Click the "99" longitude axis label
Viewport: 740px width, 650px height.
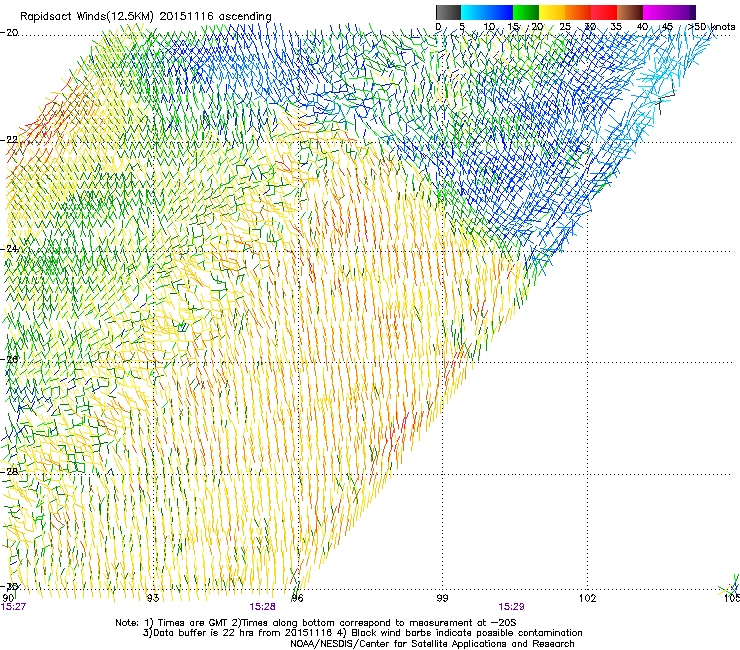(x=442, y=598)
